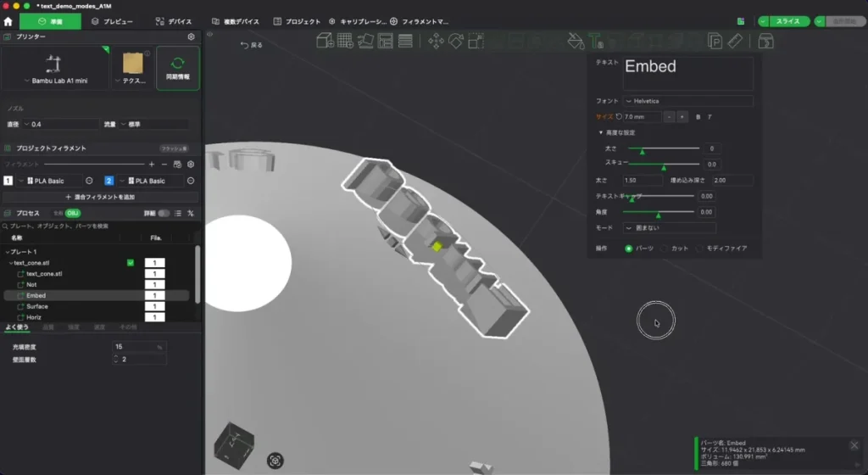Edit filament 2 preset round icon

coord(191,181)
